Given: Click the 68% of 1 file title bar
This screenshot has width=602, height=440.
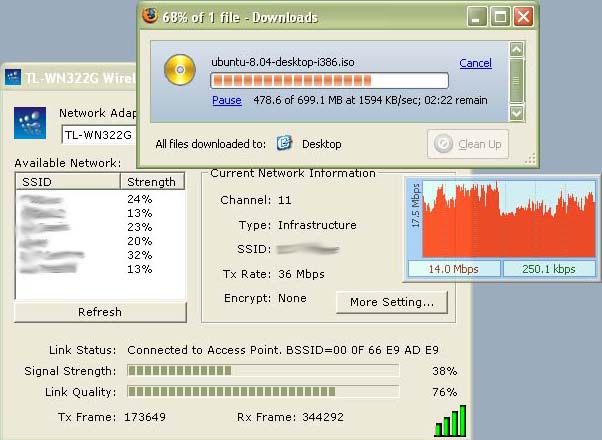Looking at the screenshot, I should coord(240,17).
